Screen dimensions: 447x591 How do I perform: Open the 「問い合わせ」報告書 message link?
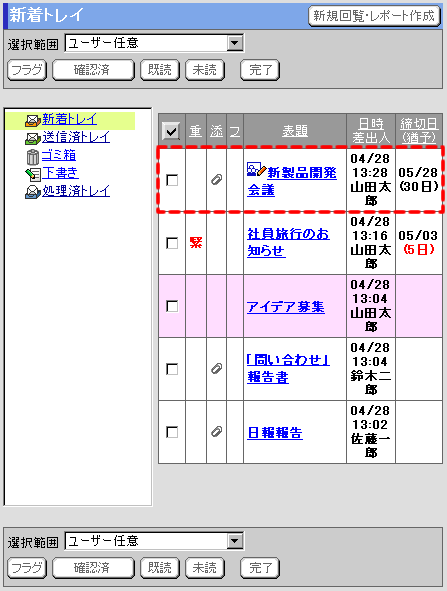click(288, 369)
